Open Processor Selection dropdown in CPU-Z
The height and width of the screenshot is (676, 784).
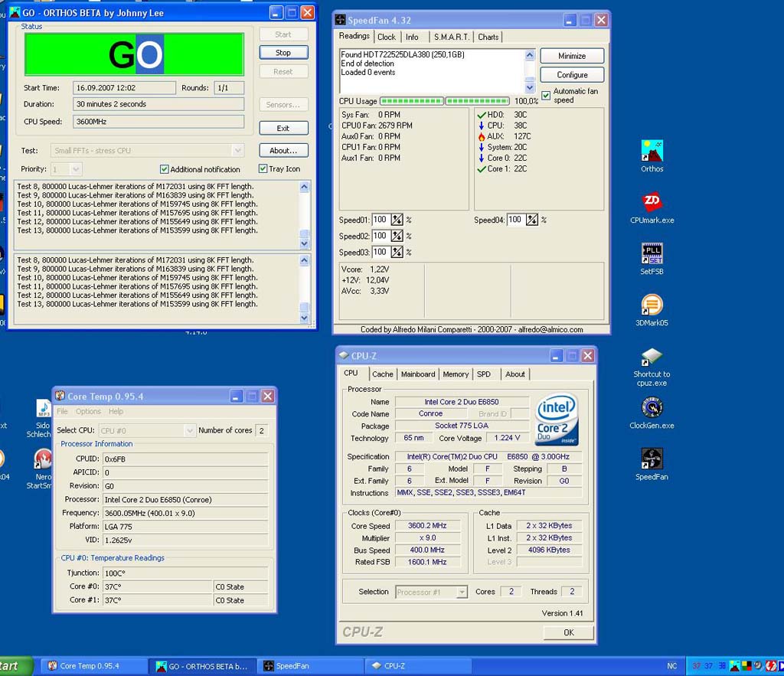[x=462, y=592]
